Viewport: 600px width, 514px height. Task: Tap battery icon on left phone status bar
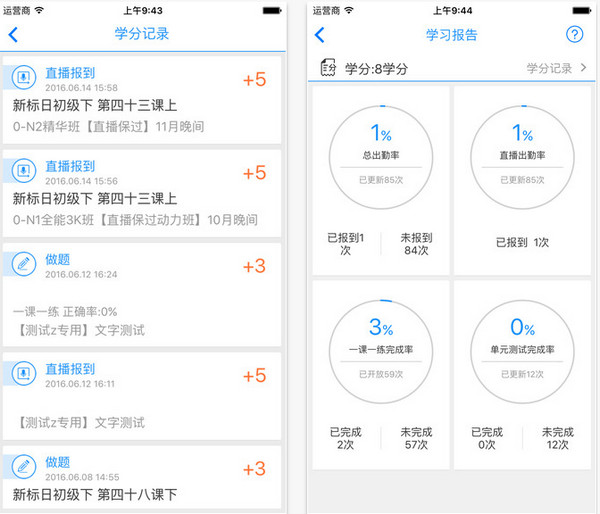tap(272, 11)
